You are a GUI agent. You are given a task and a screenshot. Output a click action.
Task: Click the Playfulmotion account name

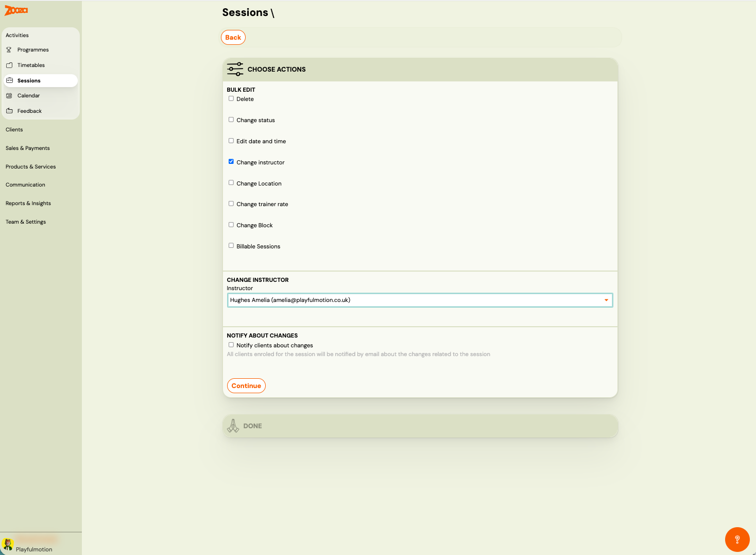point(34,549)
